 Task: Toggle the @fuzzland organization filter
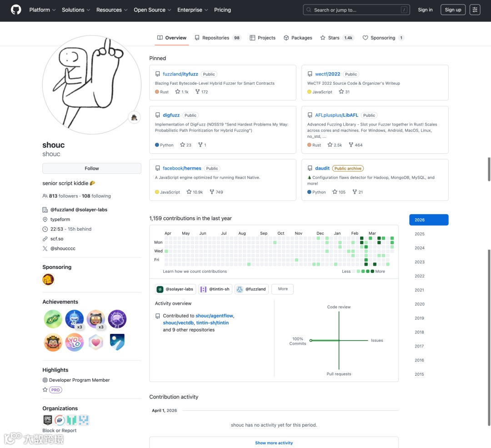pyautogui.click(x=251, y=289)
